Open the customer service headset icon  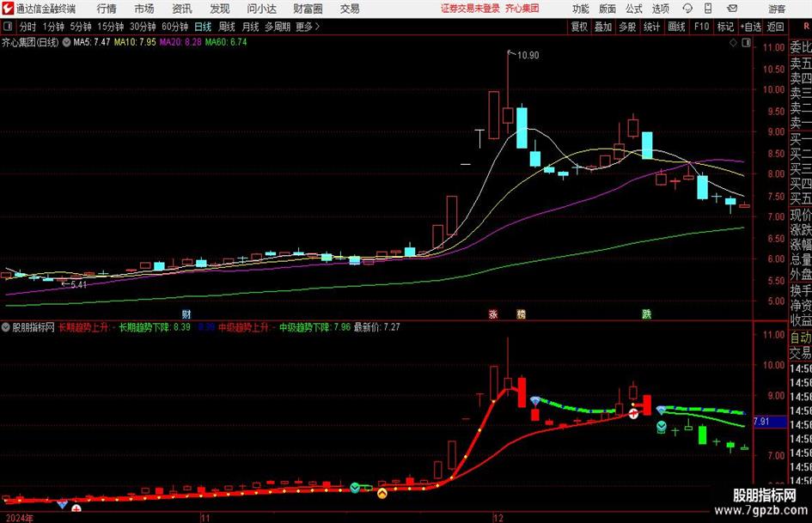pos(687,9)
